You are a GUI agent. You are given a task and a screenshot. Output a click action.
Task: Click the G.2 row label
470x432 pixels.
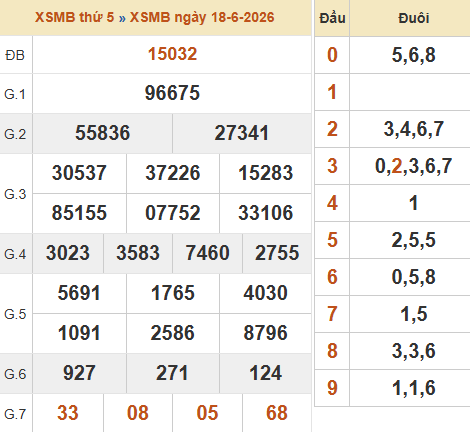(x=15, y=134)
